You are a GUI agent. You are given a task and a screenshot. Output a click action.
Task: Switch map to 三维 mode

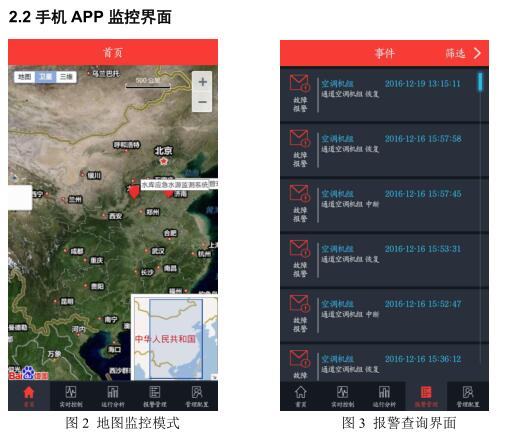(x=66, y=77)
